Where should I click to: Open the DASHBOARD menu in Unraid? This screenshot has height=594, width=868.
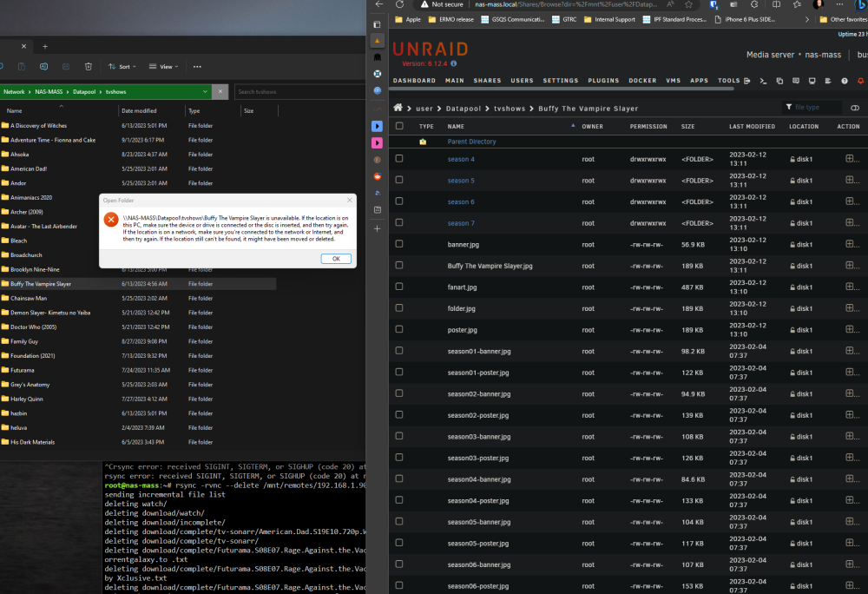click(x=414, y=81)
